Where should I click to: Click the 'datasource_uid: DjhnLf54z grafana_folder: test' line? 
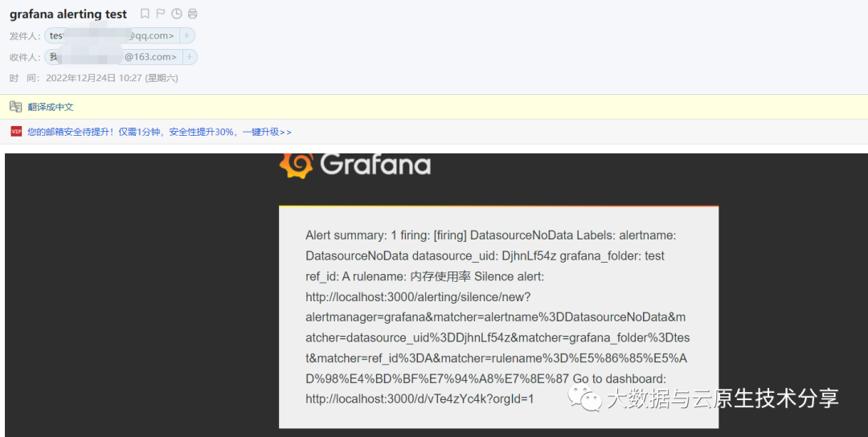pos(485,255)
